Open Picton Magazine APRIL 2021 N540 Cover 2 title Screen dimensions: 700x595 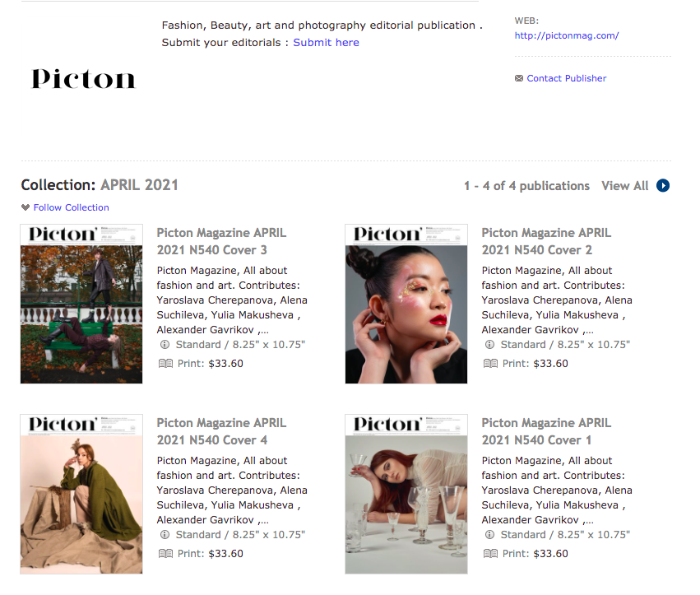(x=546, y=241)
